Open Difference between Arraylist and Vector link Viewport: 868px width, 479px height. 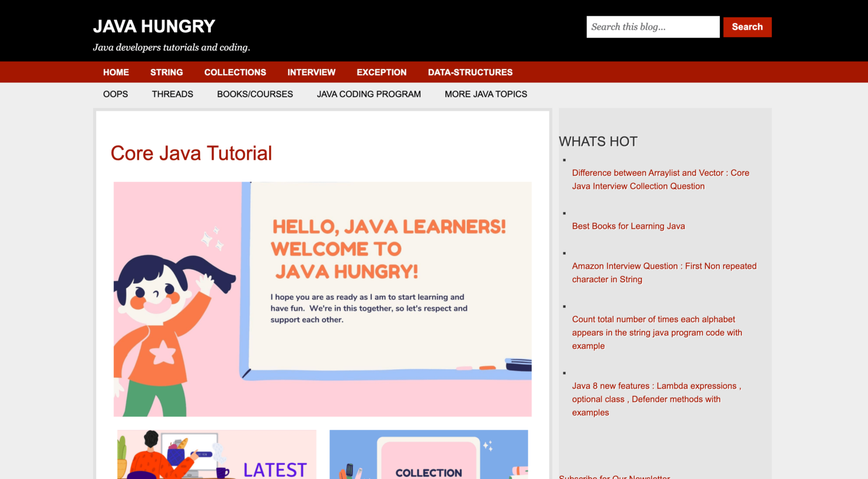[x=661, y=179]
